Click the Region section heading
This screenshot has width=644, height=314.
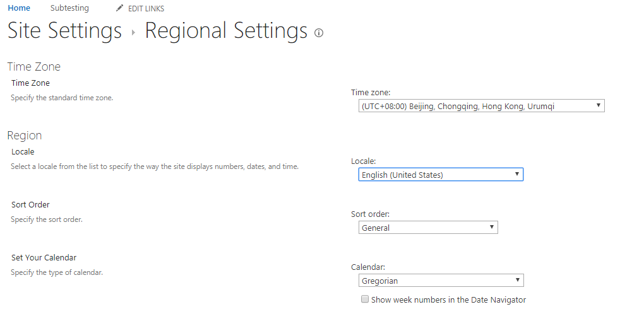coord(24,136)
